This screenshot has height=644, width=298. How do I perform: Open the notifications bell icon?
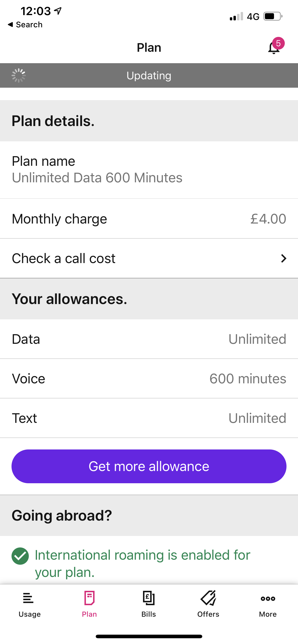(274, 48)
